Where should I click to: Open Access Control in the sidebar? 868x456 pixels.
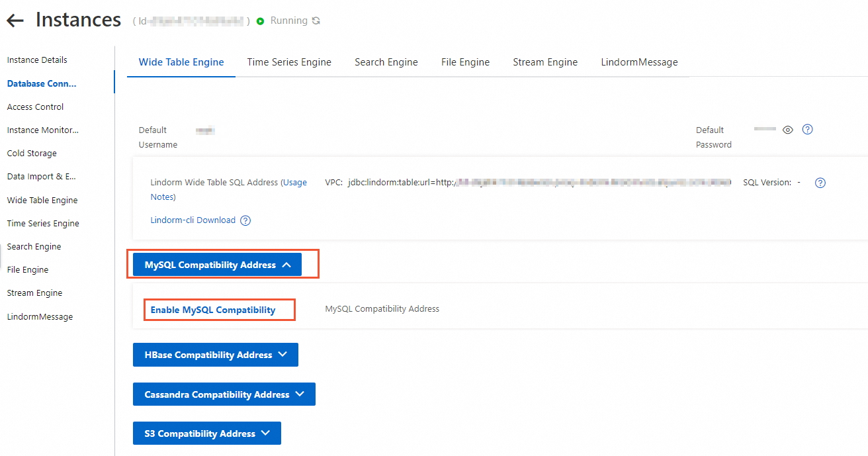click(x=36, y=107)
